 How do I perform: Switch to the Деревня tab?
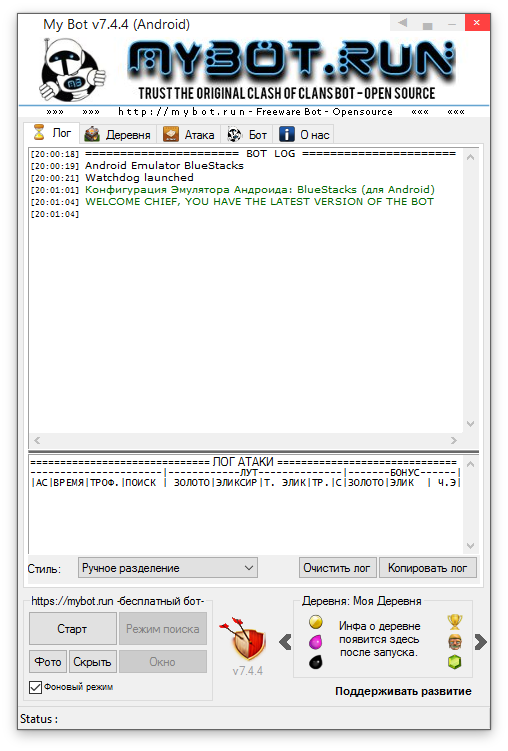(x=118, y=135)
